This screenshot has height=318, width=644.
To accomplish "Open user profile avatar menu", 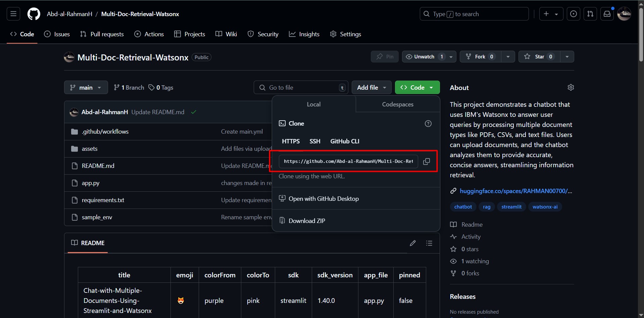I will [x=624, y=14].
